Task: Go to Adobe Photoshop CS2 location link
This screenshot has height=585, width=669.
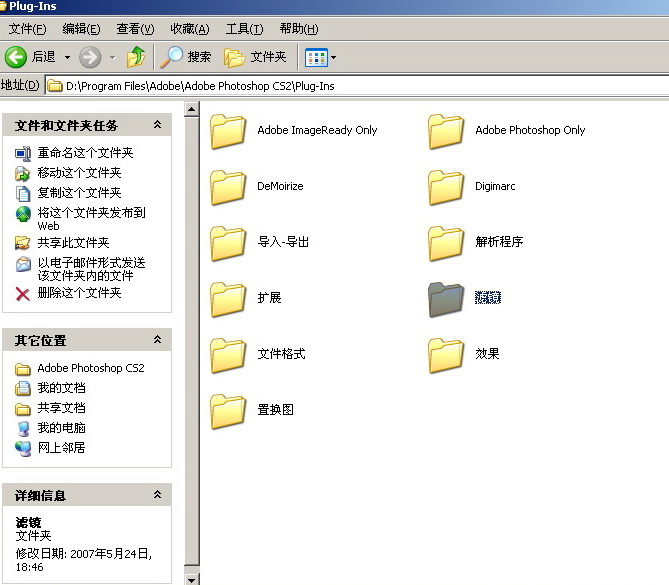Action: [91, 368]
